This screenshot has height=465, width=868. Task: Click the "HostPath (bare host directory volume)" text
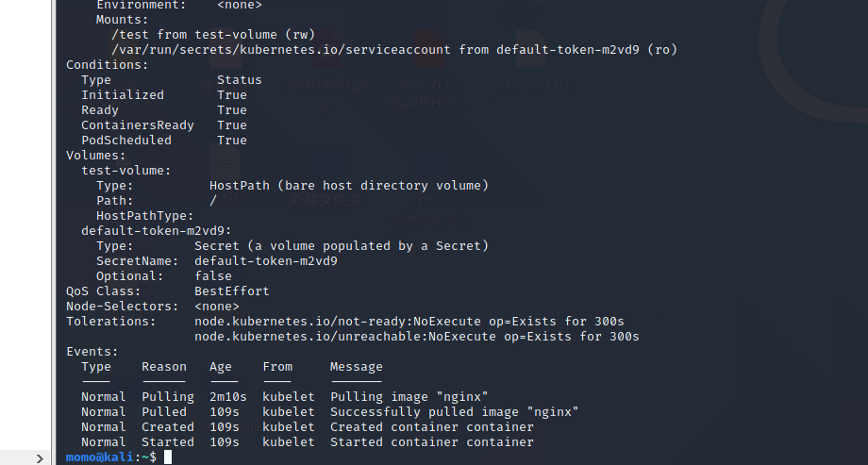coord(348,186)
